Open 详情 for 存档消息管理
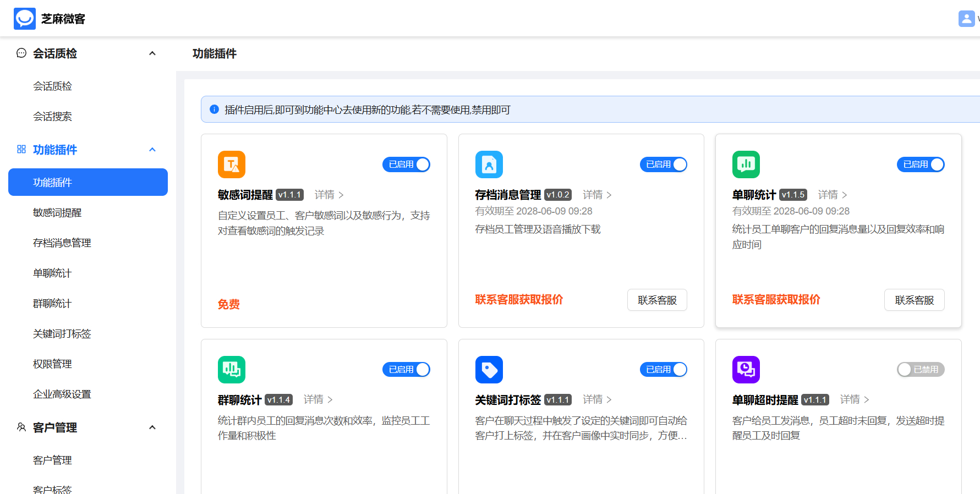 coord(597,195)
